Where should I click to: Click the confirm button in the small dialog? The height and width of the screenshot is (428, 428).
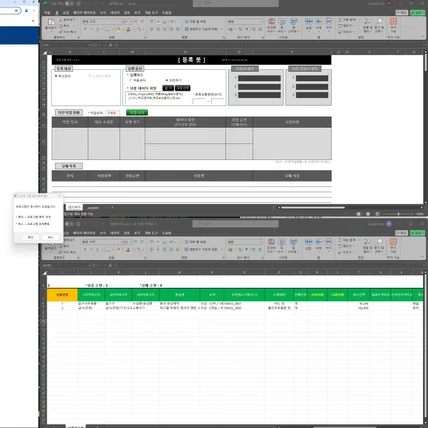pos(30,237)
